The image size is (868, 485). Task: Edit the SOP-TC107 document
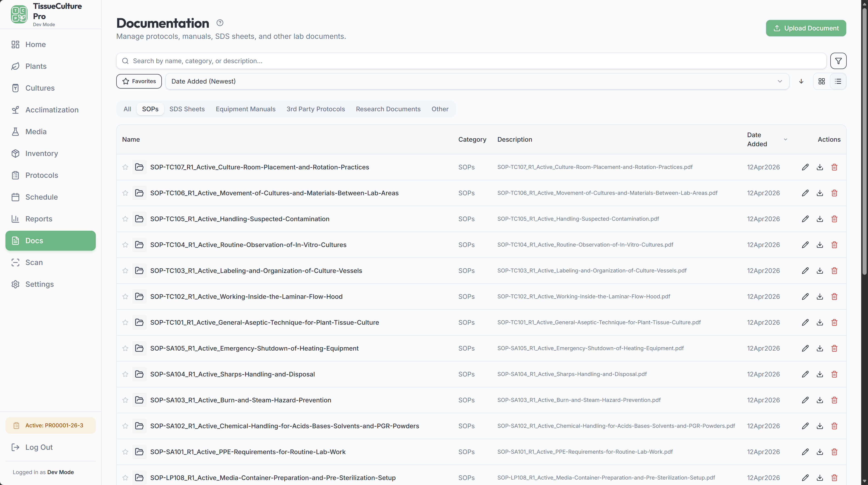[805, 167]
